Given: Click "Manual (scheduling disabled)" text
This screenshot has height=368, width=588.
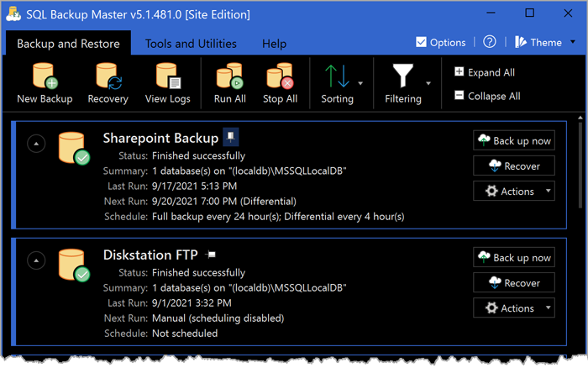Looking at the screenshot, I should point(218,318).
